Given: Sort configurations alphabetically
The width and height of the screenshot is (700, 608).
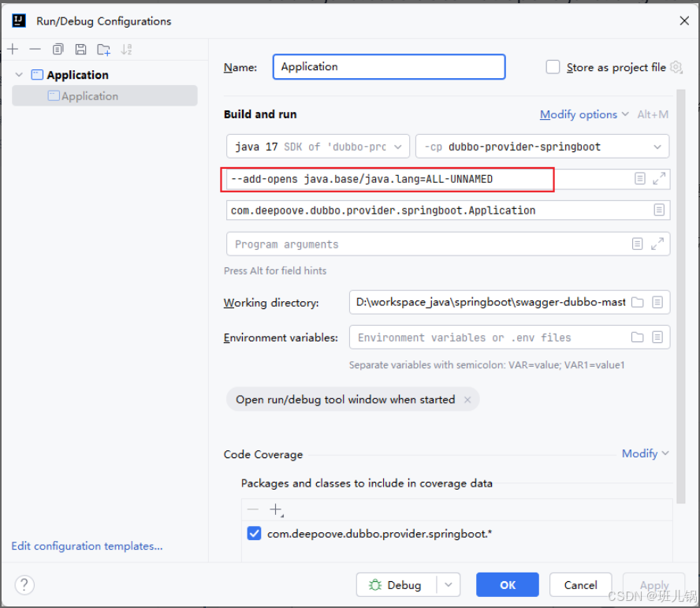Looking at the screenshot, I should coord(126,49).
